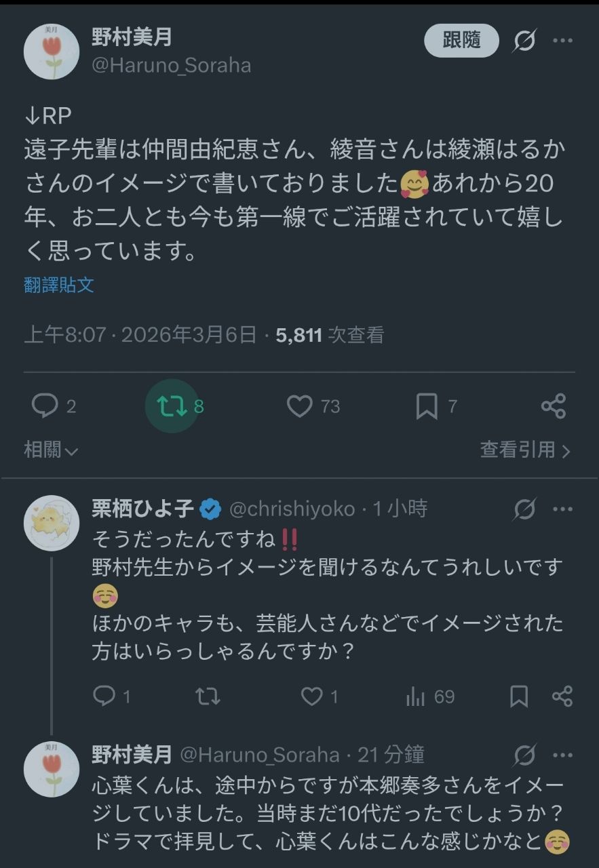
Task: Follow 野村美月 with the 跟隨 button
Action: tap(461, 41)
